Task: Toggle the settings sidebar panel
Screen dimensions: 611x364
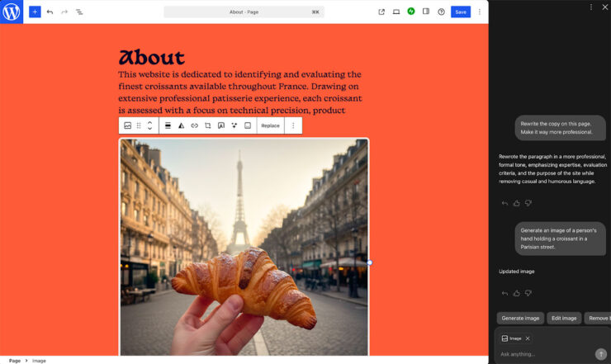Action: pos(426,12)
